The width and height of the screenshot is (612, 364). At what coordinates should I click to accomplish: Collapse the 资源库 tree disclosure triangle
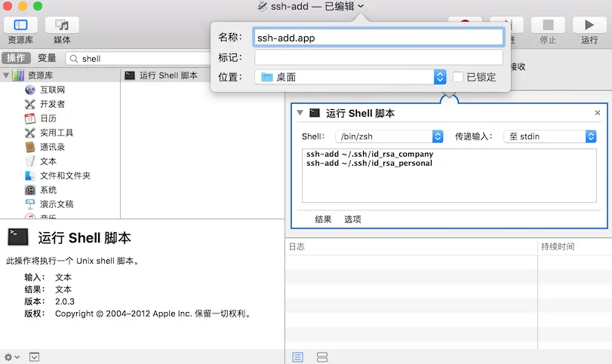pos(6,75)
